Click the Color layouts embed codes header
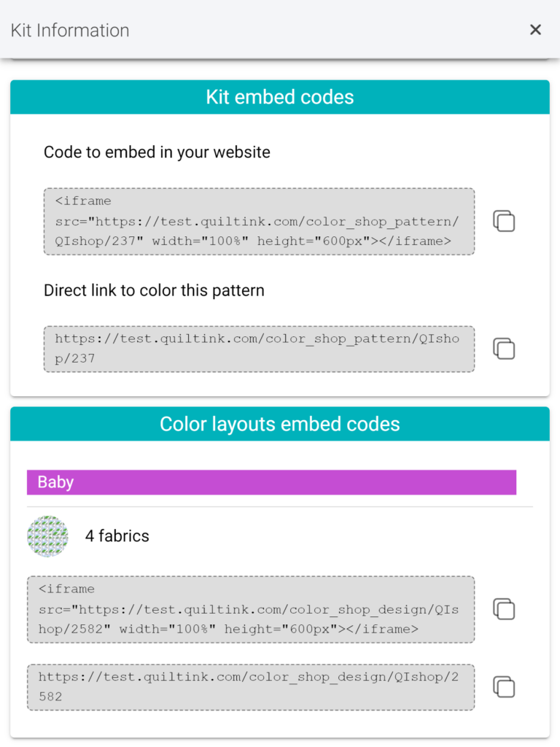Image resolution: width=560 pixels, height=747 pixels. [x=280, y=424]
